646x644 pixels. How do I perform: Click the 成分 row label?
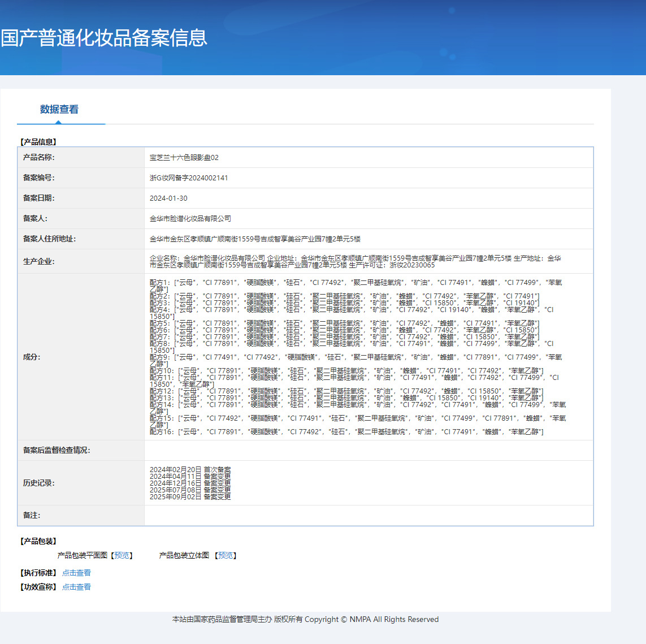32,357
